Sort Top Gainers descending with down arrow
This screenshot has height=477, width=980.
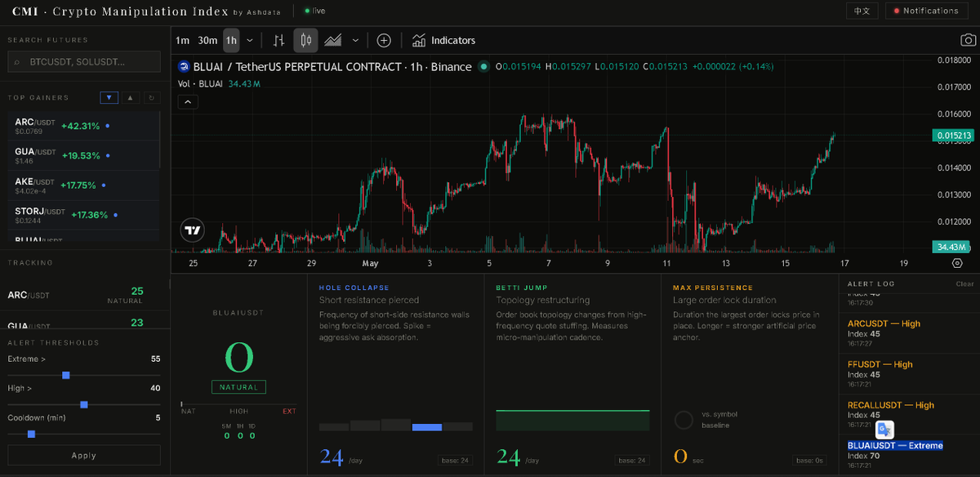click(109, 98)
